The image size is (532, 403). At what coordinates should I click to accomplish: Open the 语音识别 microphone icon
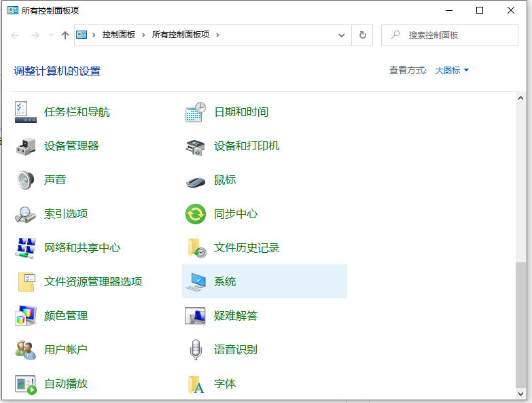pos(196,349)
